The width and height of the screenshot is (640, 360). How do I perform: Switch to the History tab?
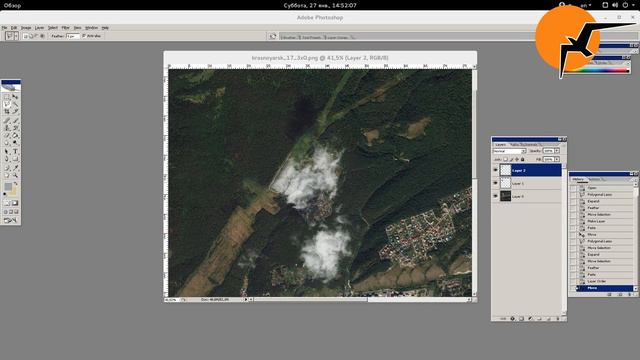point(578,179)
